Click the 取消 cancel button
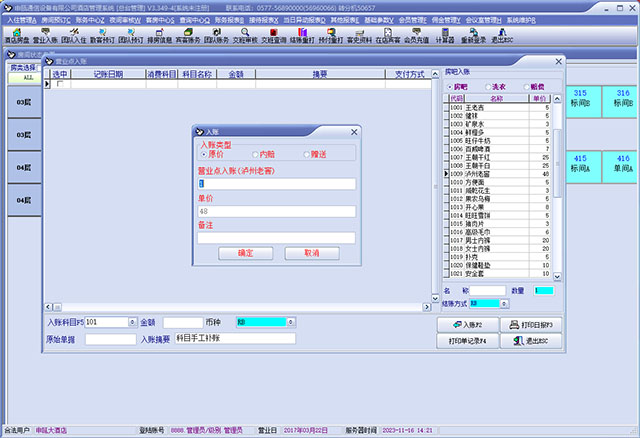Image resolution: width=640 pixels, height=438 pixels. (310, 253)
